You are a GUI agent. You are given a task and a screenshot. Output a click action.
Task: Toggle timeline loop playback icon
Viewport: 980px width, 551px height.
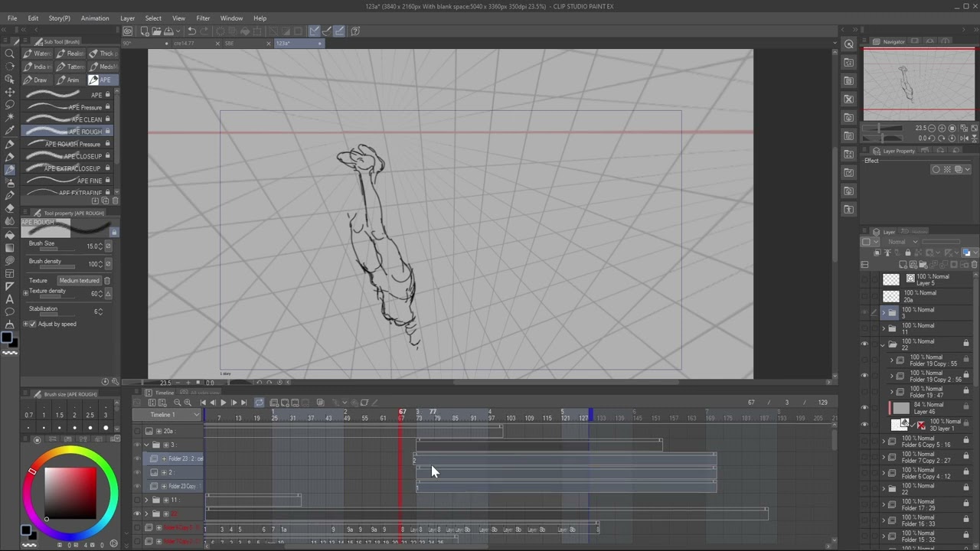tap(259, 403)
